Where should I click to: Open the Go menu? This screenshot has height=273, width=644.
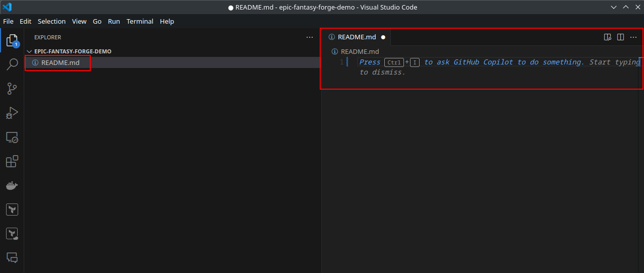click(97, 21)
